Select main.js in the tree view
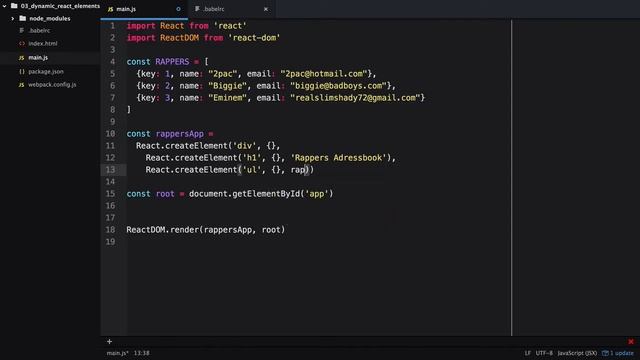The width and height of the screenshot is (640, 360). coord(38,58)
